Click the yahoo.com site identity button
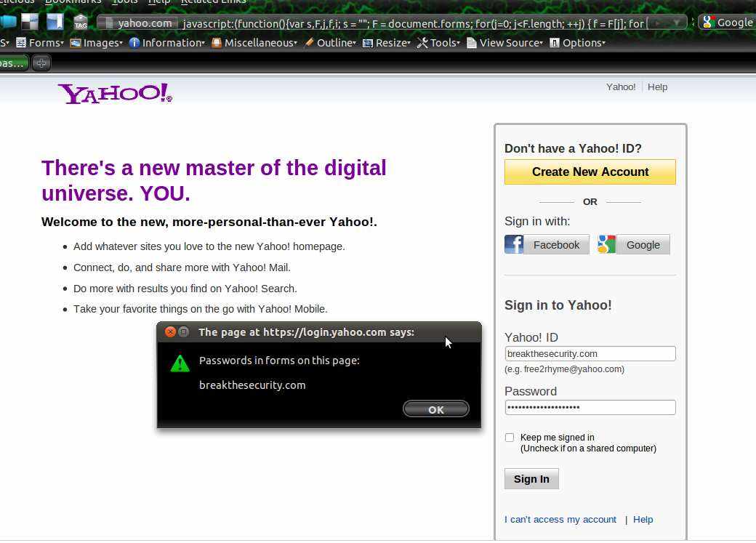Viewport: 756px width, 543px height. [138, 23]
